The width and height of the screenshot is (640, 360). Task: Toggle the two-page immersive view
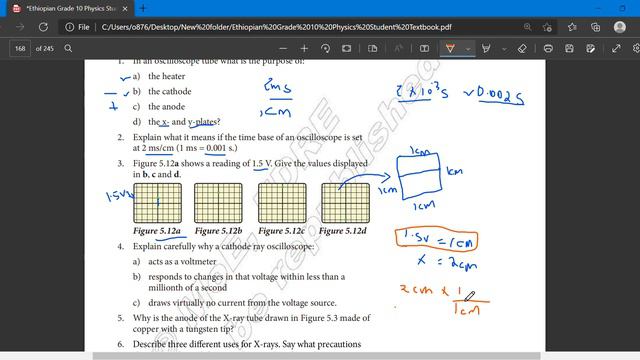[x=424, y=49]
